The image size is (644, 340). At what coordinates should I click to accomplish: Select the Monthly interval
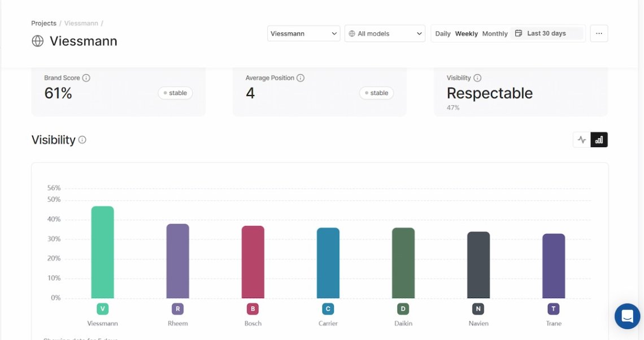pos(495,34)
